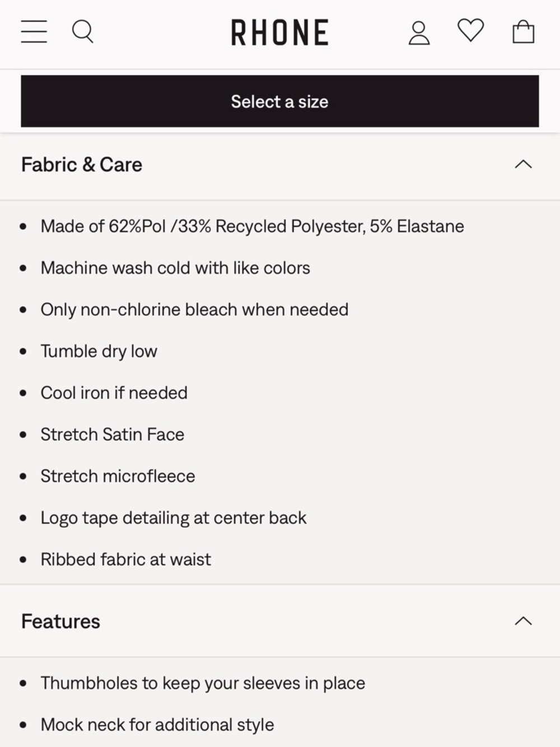Collapse Fabric & Care chevron arrow
This screenshot has width=560, height=747.
[x=523, y=164]
